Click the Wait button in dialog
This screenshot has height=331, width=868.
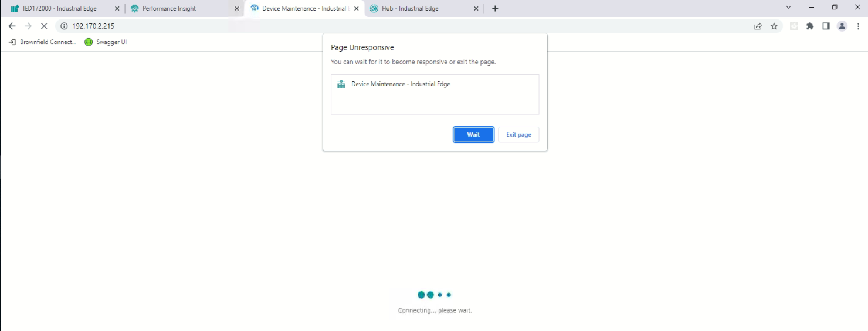click(473, 135)
